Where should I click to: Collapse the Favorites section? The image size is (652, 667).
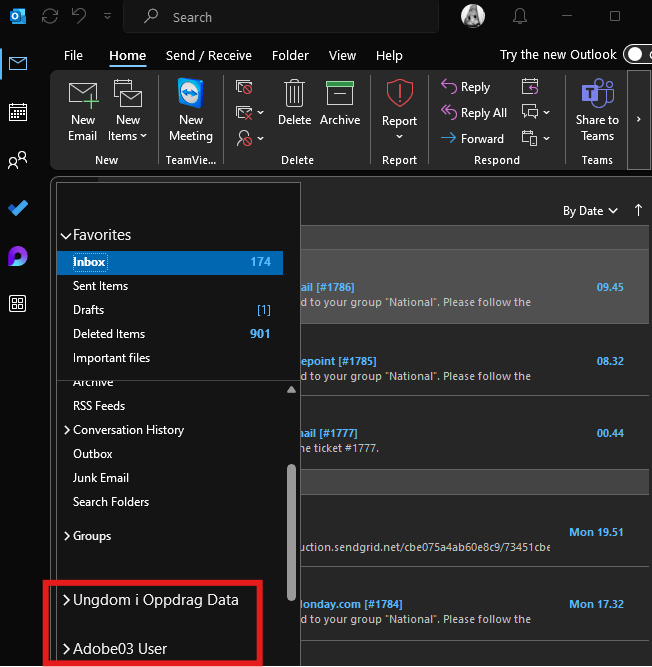(66, 236)
